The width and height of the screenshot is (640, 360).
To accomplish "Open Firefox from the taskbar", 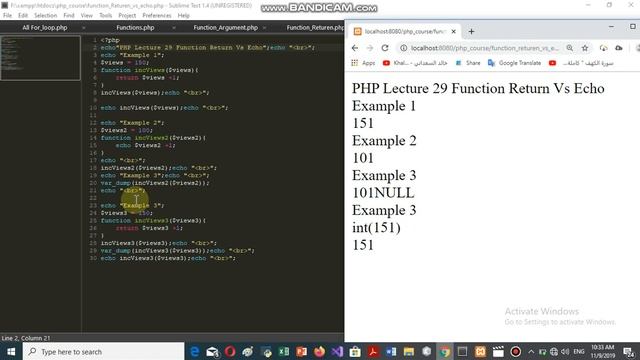I will click(320, 351).
